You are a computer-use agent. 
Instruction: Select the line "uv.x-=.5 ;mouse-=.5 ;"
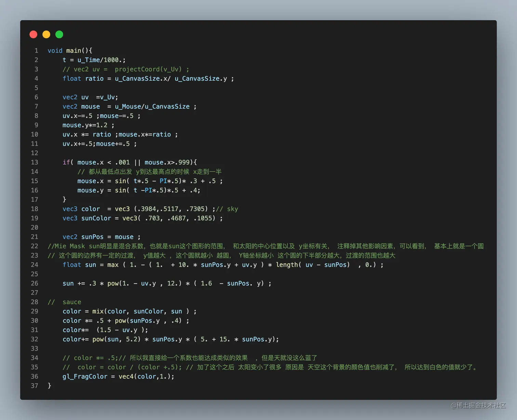pyautogui.click(x=102, y=116)
